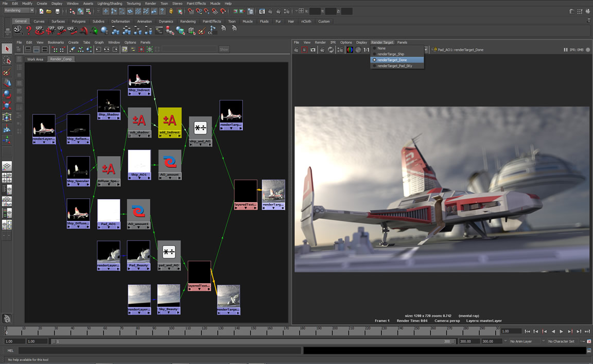Screen dimensions: 593x364
Task: Click the RGB channels display icon
Action: point(350,50)
